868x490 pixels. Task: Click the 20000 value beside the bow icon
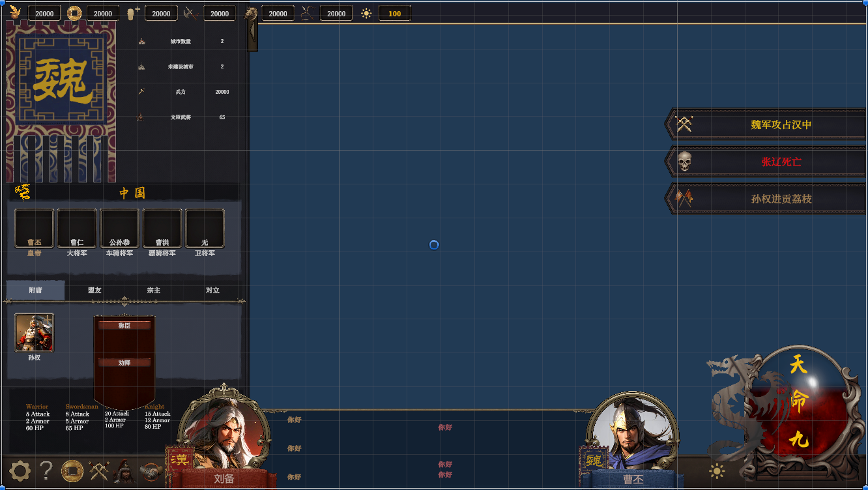coord(336,13)
